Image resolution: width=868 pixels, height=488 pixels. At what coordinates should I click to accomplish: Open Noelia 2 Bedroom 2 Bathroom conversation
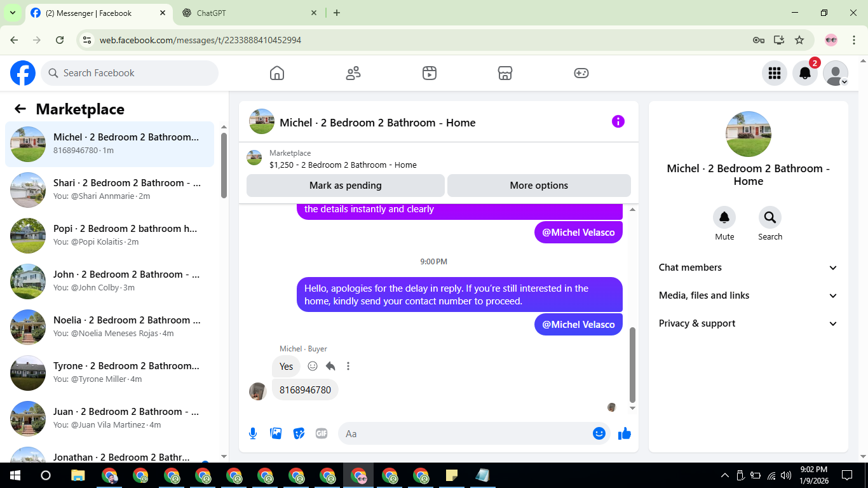coord(109,327)
